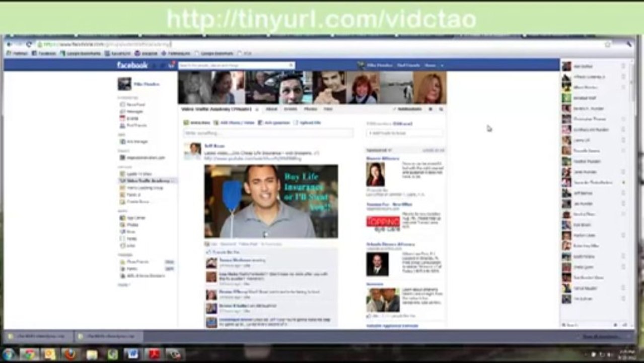Open the Events tab of the group
The height and width of the screenshot is (363, 644).
[291, 109]
